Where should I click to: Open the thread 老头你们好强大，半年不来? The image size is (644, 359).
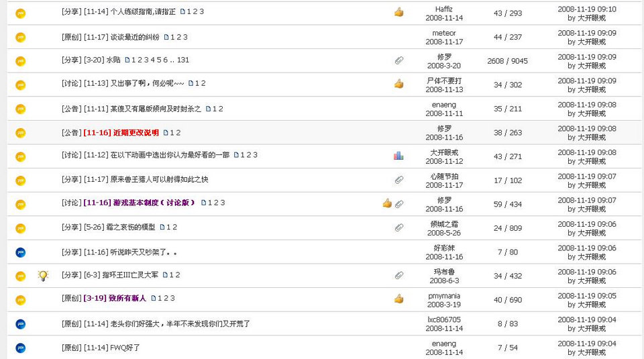[x=167, y=323]
